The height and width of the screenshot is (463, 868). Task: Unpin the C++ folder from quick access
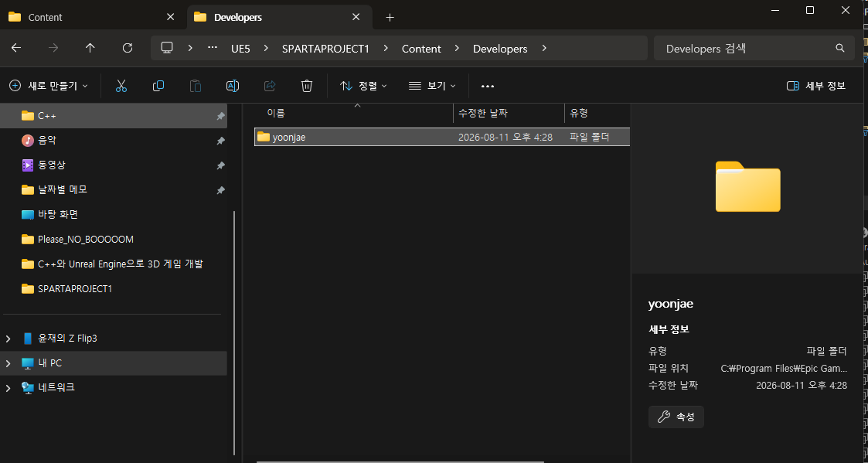click(x=220, y=116)
